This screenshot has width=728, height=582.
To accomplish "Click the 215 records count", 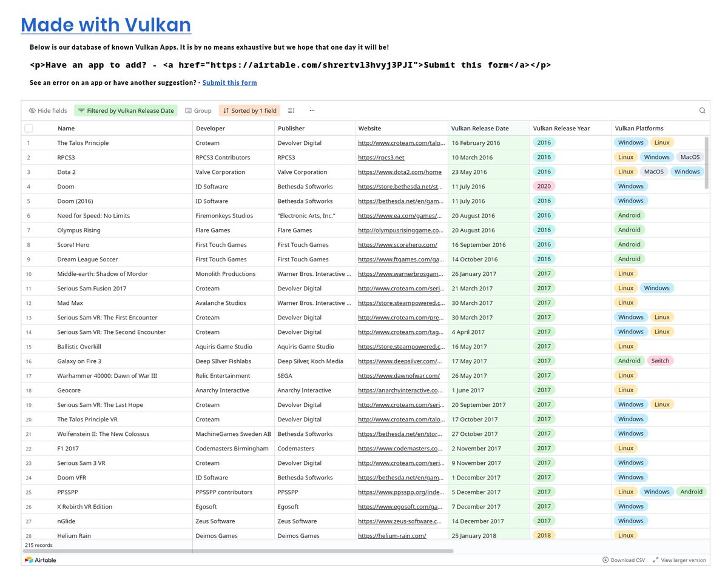I will 39,545.
